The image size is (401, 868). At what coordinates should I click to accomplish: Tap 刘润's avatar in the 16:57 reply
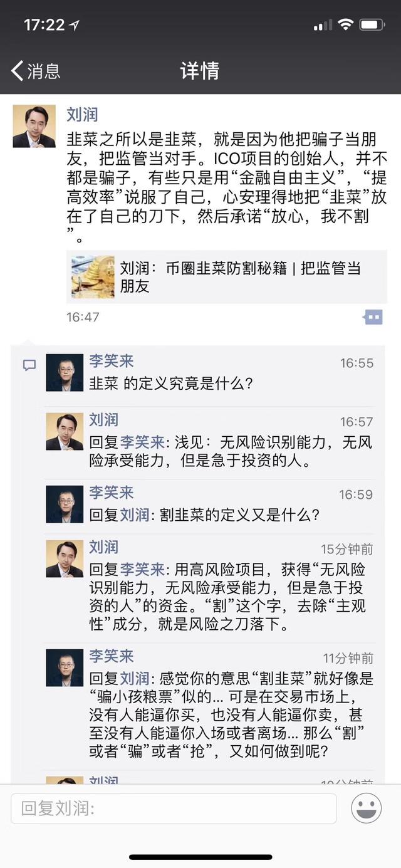pos(65,431)
